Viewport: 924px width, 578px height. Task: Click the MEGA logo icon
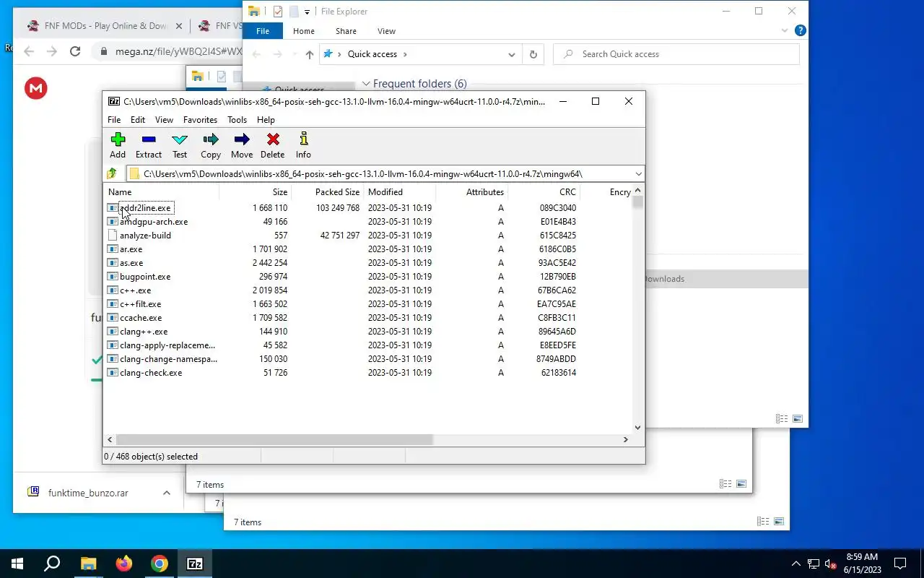[36, 89]
